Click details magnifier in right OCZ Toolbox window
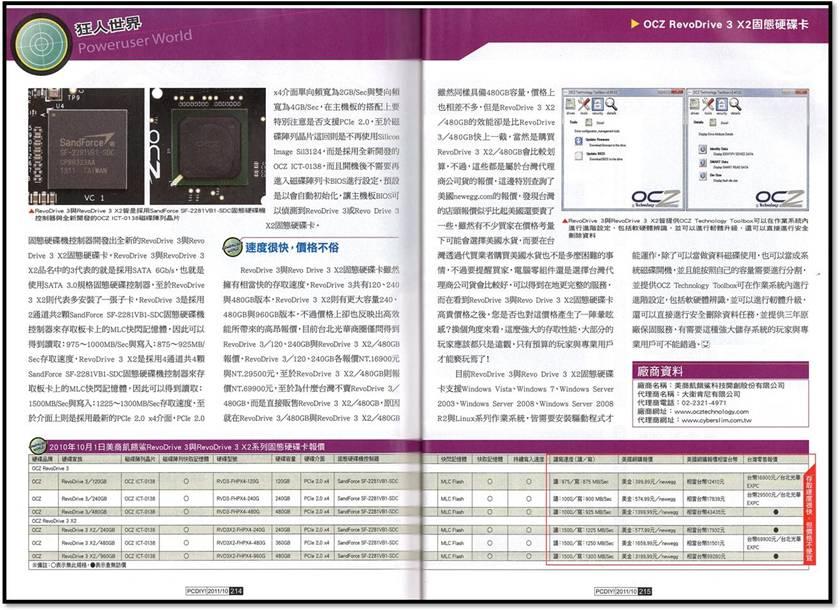 click(x=735, y=105)
